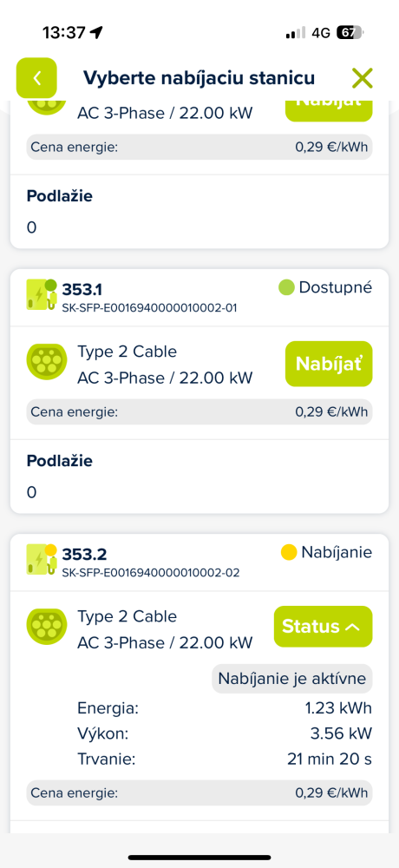The image size is (399, 868).
Task: Tap the green back arrow button
Action: pos(36,78)
